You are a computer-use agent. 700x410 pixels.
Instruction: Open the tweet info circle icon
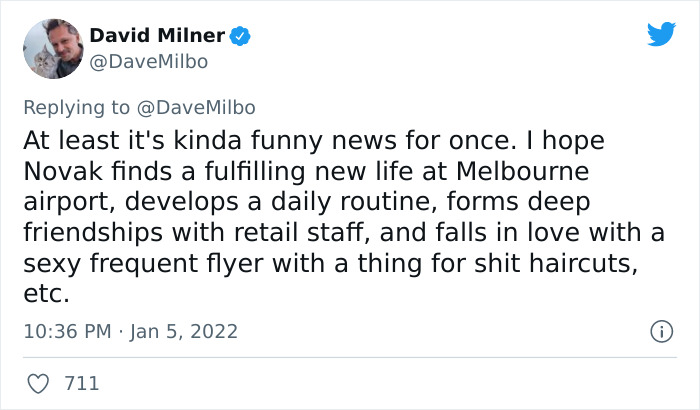(x=660, y=330)
